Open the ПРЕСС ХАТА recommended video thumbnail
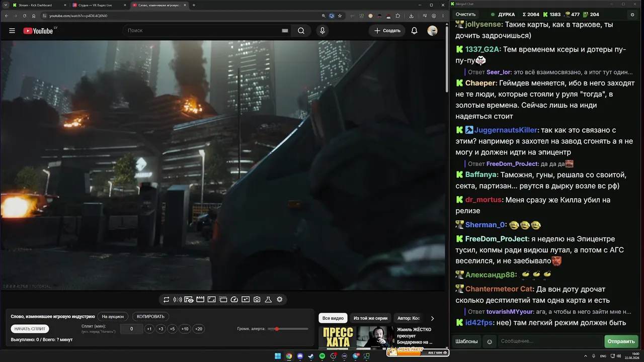The height and width of the screenshot is (362, 644). (357, 337)
